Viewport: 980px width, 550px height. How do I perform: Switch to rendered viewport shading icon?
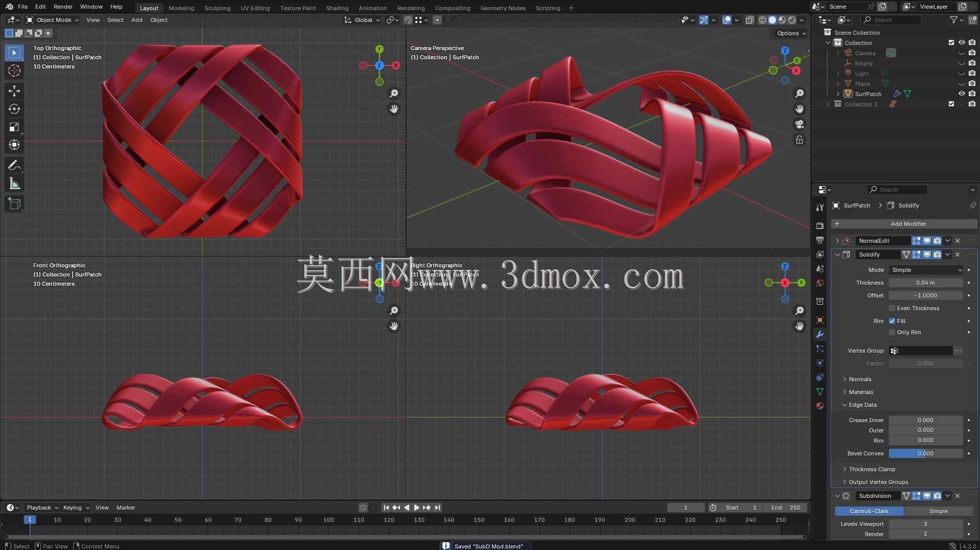(x=792, y=20)
